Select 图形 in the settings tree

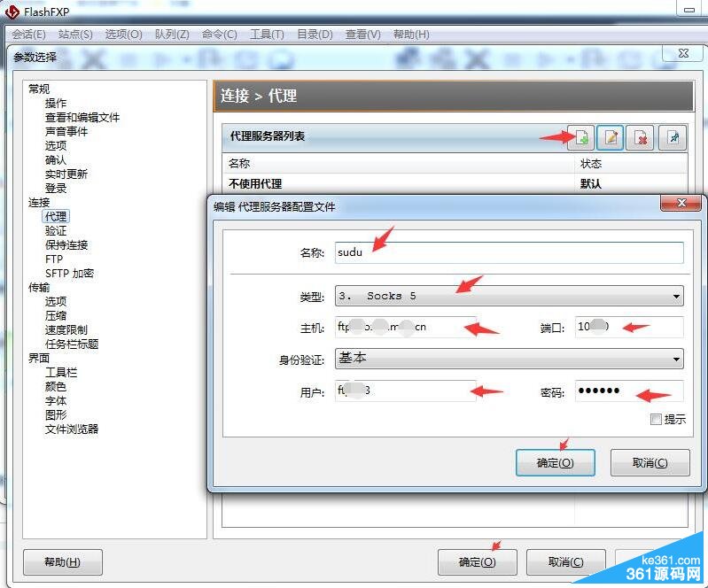tap(56, 414)
